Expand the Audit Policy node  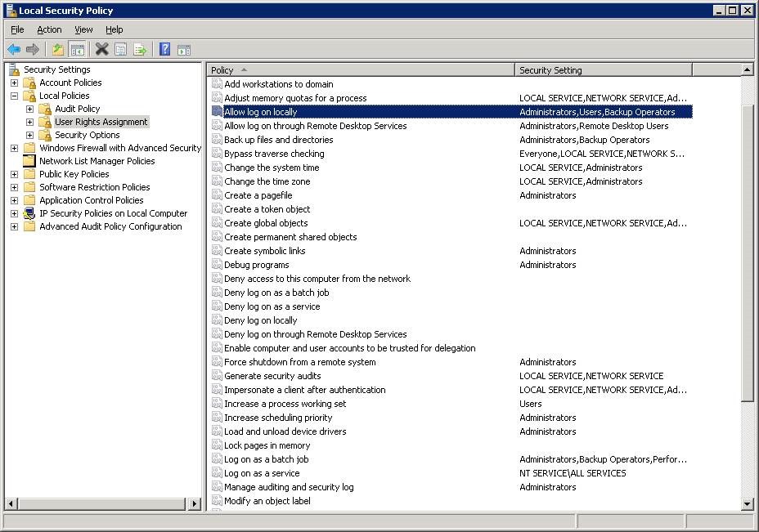(29, 109)
